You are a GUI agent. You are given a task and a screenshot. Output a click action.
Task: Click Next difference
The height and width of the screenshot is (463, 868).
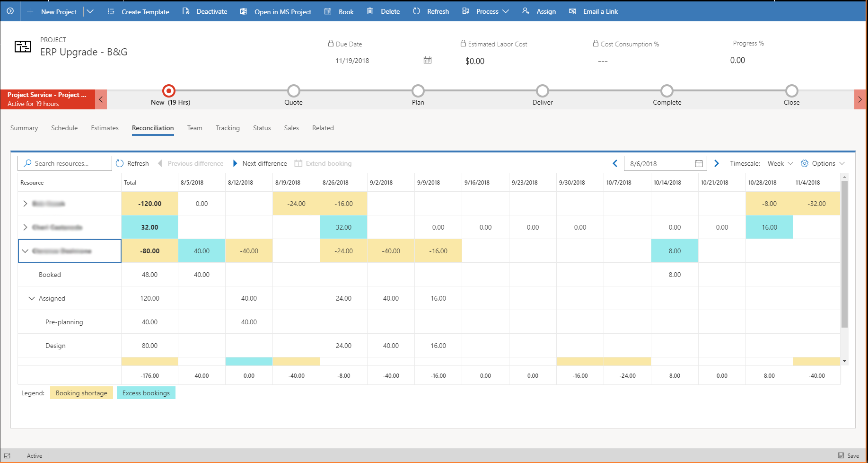[x=260, y=163]
